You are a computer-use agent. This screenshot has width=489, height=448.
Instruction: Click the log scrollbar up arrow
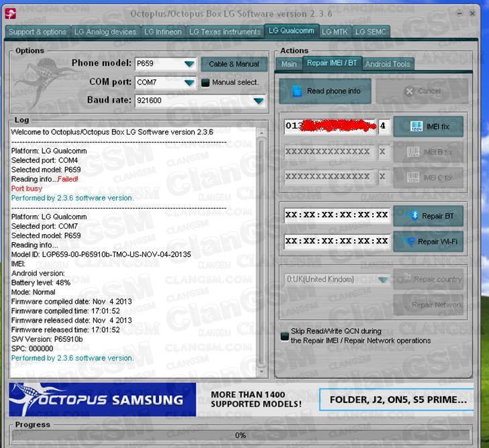coord(262,133)
